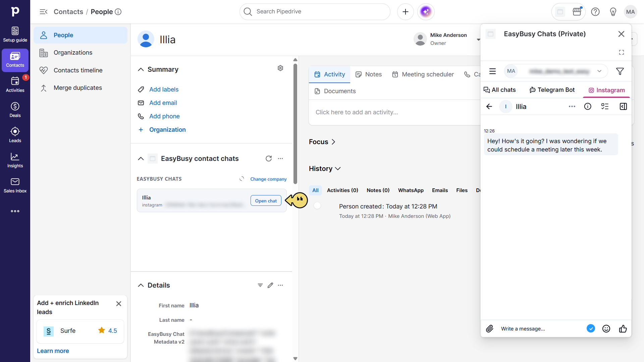
Task: Filter history by Activities (0)
Action: [342, 190]
